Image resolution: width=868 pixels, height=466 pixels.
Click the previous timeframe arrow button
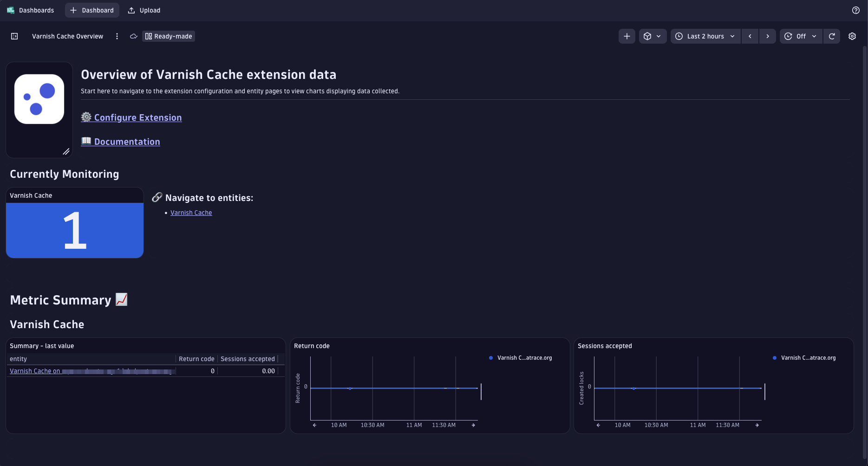[750, 36]
